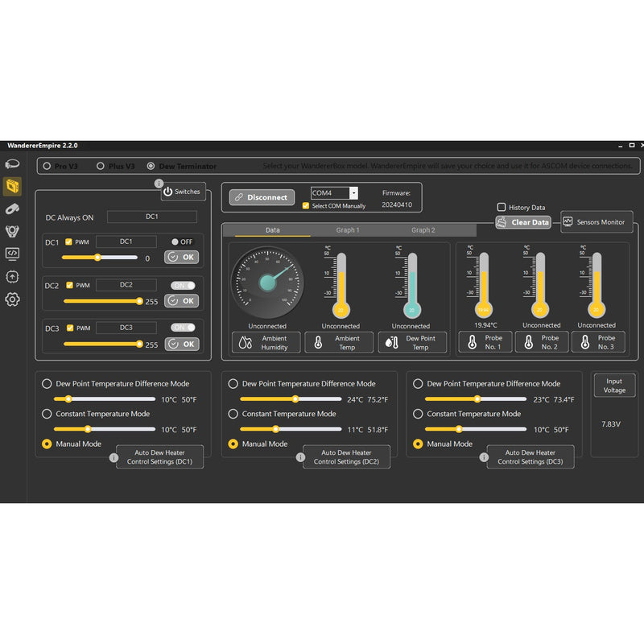Image resolution: width=644 pixels, height=644 pixels.
Task: Toggle the DC1 PWM checkbox
Action: (x=69, y=242)
